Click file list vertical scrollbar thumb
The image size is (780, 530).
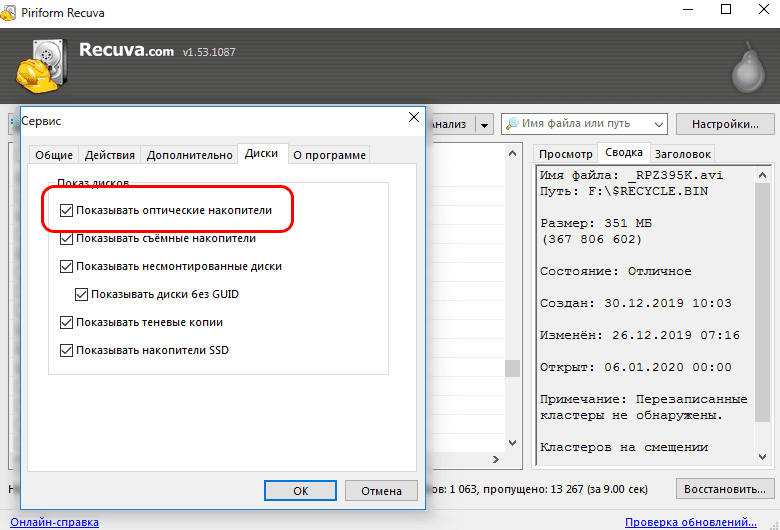click(512, 368)
